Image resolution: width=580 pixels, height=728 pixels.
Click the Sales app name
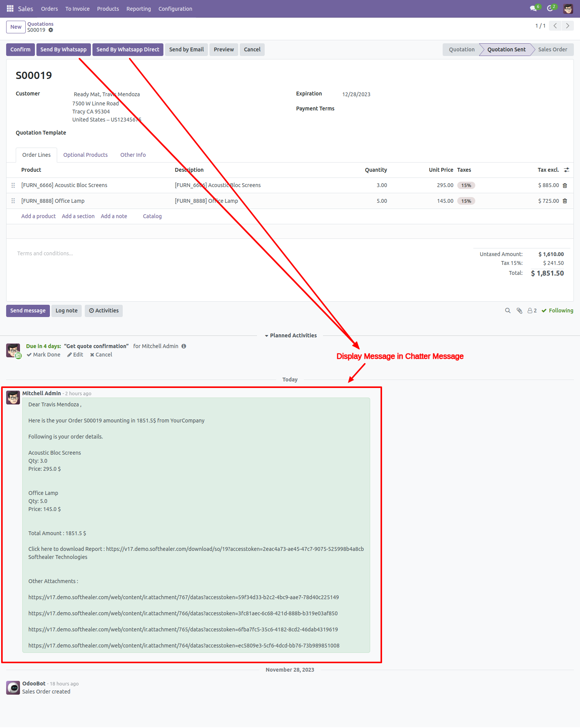(x=25, y=9)
